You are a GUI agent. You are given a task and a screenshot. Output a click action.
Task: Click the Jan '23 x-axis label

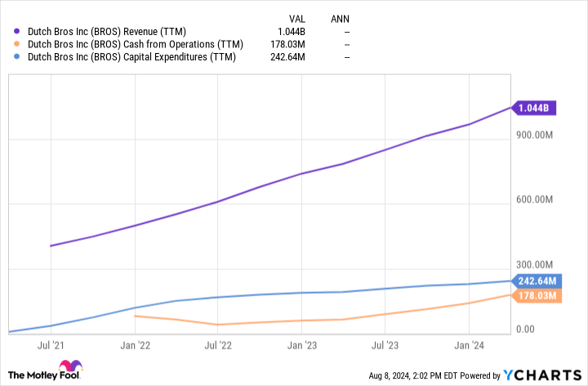[x=302, y=345]
